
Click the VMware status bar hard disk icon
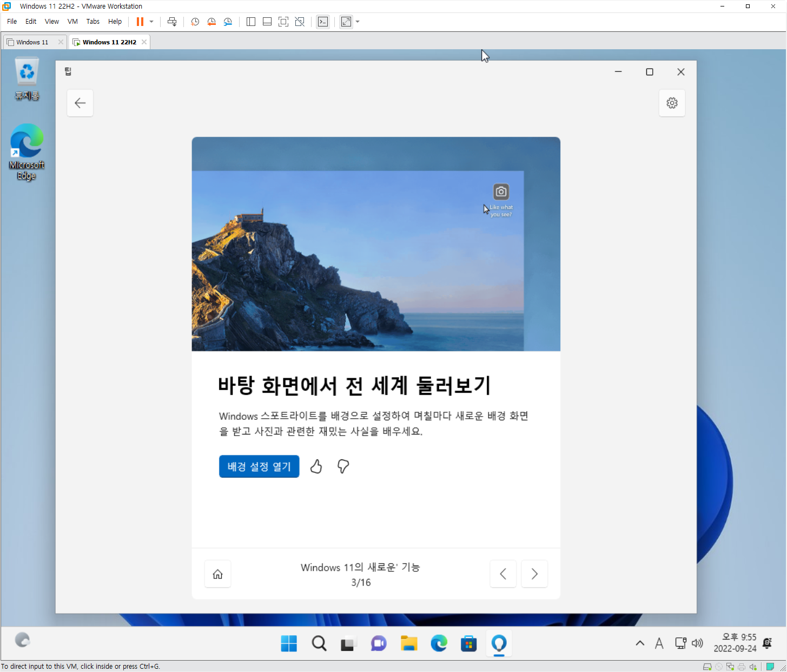pyautogui.click(x=707, y=667)
